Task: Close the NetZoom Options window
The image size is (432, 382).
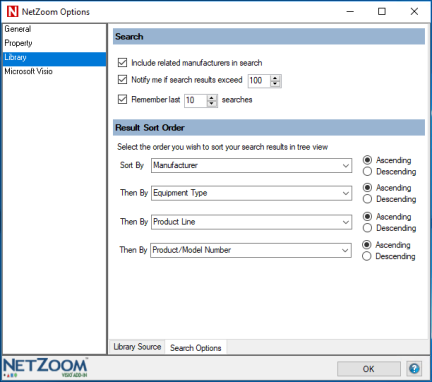Action: tap(414, 12)
